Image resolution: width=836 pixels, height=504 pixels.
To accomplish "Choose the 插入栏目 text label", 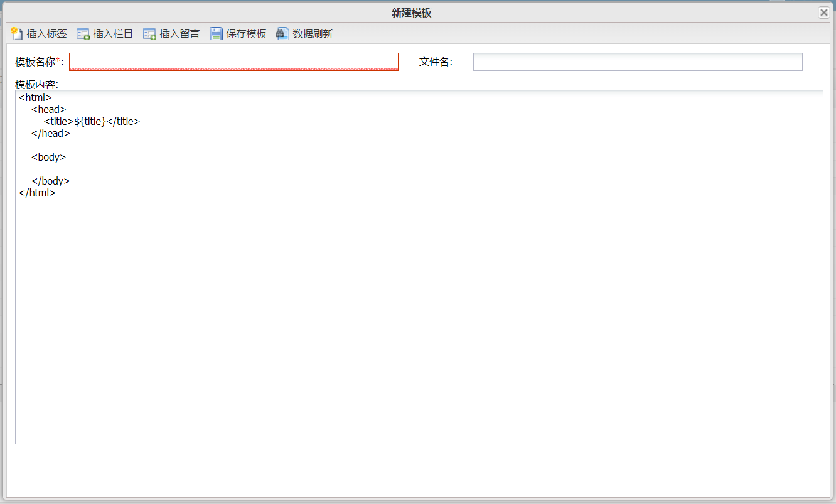I will (x=113, y=34).
